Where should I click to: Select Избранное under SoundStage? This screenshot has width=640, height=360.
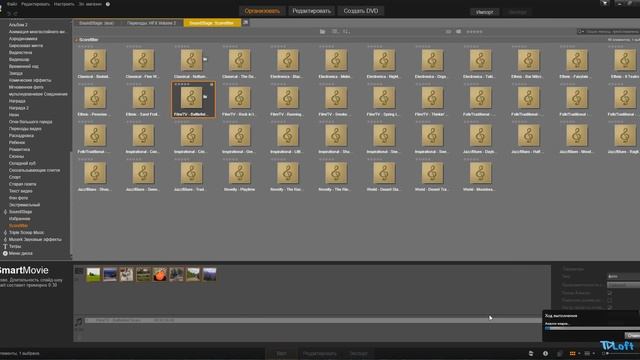coord(20,219)
